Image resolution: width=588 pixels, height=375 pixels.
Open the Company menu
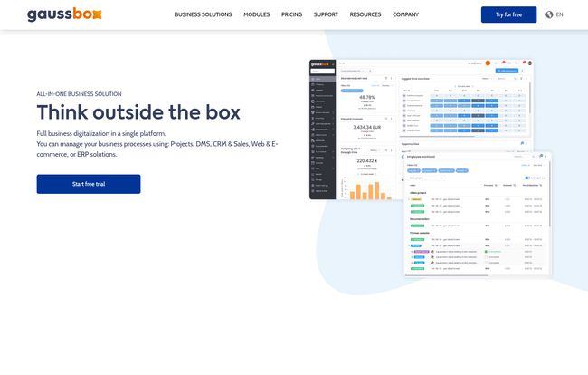click(405, 14)
